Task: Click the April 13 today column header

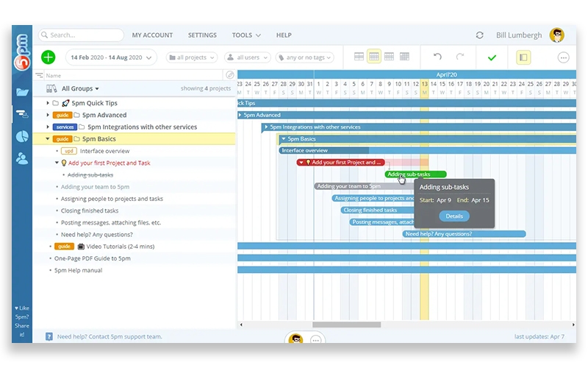Action: [424, 88]
